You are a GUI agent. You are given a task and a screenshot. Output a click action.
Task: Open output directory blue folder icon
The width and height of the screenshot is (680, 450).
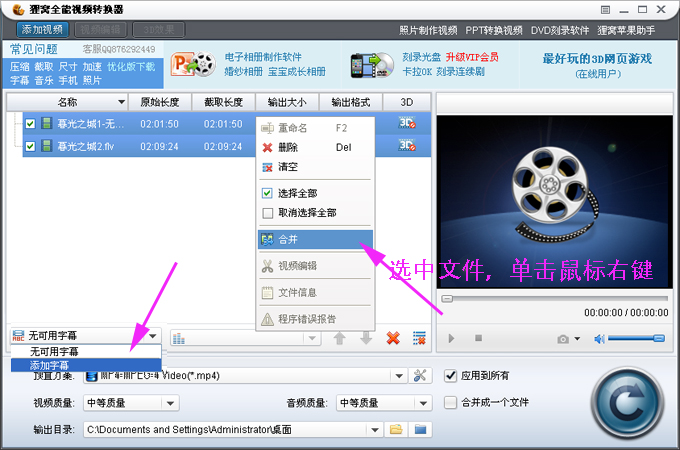coord(420,429)
